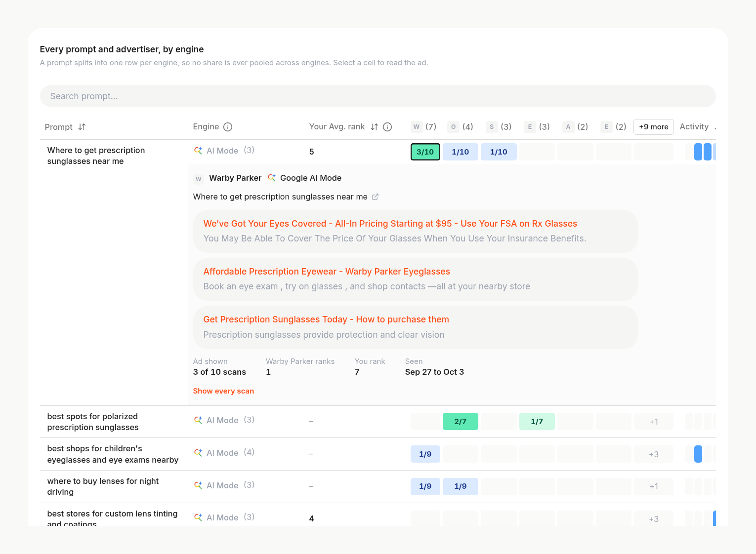Click the blue activity bar in children's row
This screenshot has width=756, height=554.
pos(698,454)
